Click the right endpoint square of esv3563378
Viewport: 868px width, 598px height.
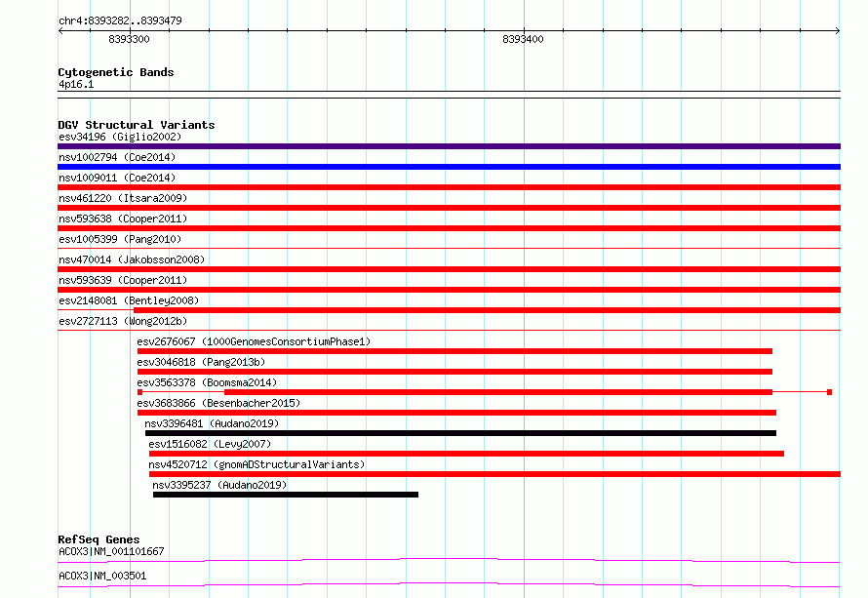829,392
